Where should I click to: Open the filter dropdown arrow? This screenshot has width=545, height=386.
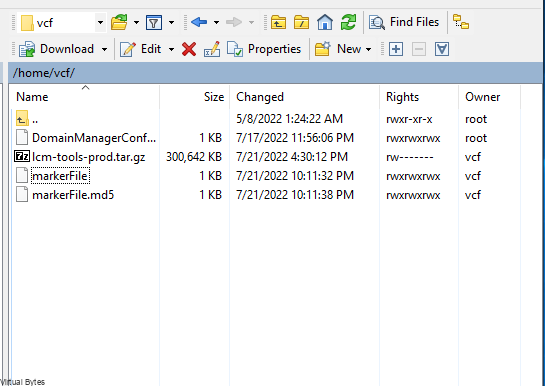click(x=171, y=23)
